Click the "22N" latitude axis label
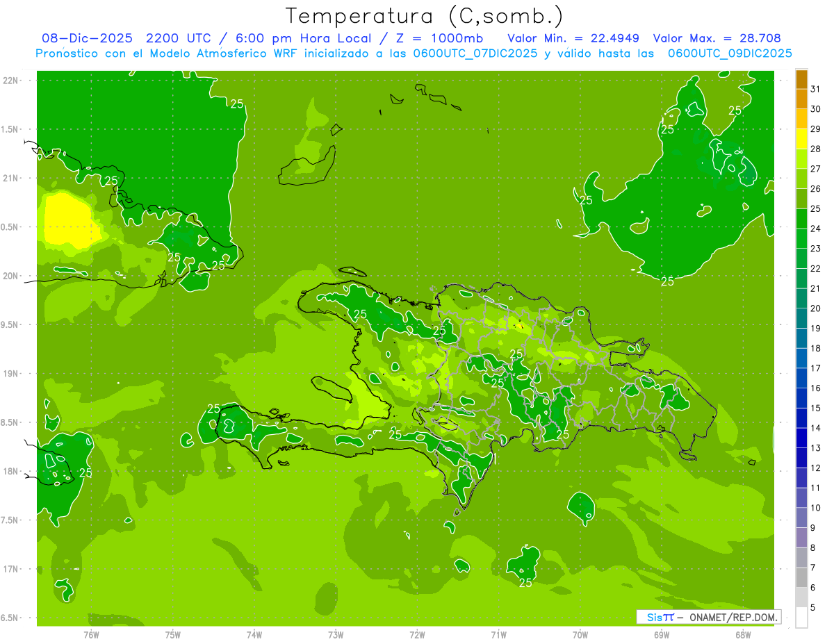The width and height of the screenshot is (834, 644). click(x=10, y=81)
